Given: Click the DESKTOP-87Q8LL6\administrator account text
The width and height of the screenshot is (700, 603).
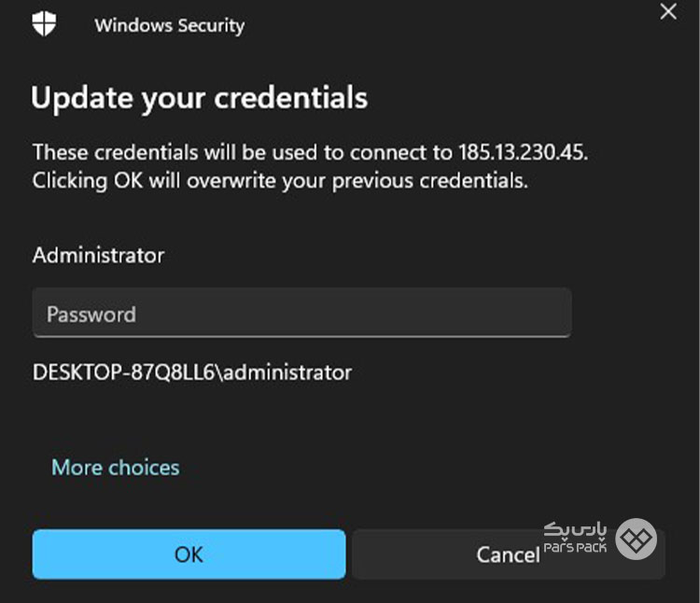Looking at the screenshot, I should pyautogui.click(x=192, y=372).
